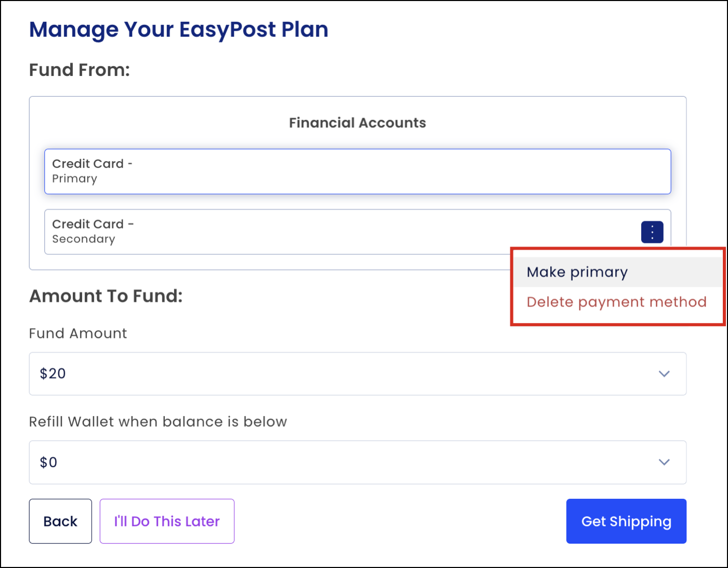Open the Refill Wallet balance dropdown chevron

pyautogui.click(x=664, y=462)
